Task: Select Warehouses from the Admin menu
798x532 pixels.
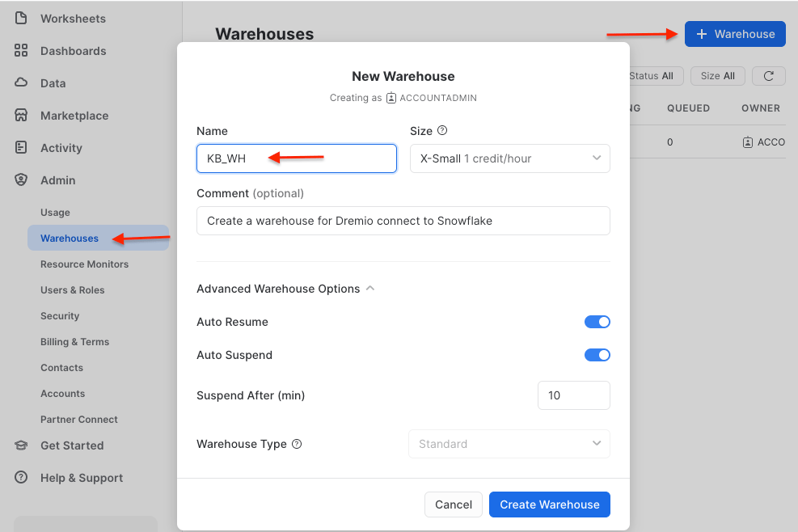Action: pos(68,238)
